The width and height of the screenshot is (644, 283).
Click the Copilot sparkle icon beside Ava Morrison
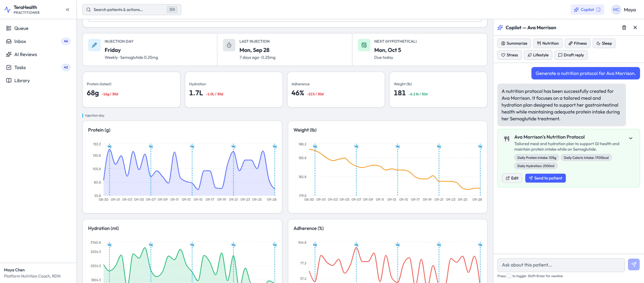click(x=500, y=28)
